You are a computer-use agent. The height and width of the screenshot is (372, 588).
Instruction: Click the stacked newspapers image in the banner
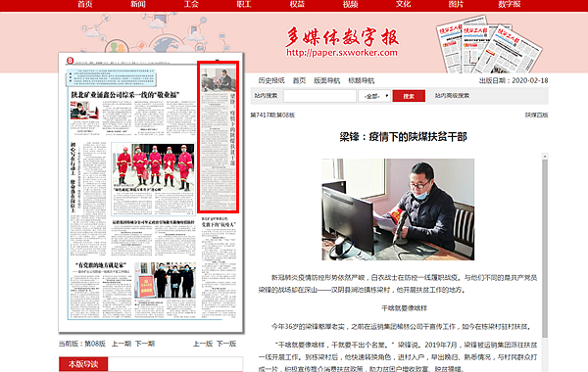coord(489,45)
